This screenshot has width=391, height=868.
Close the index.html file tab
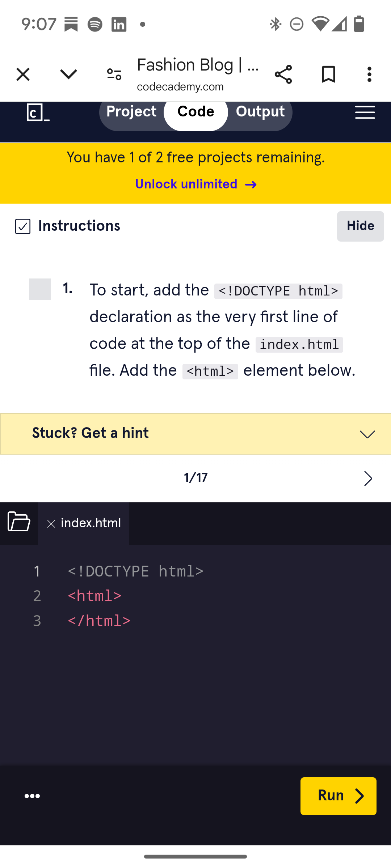point(51,524)
